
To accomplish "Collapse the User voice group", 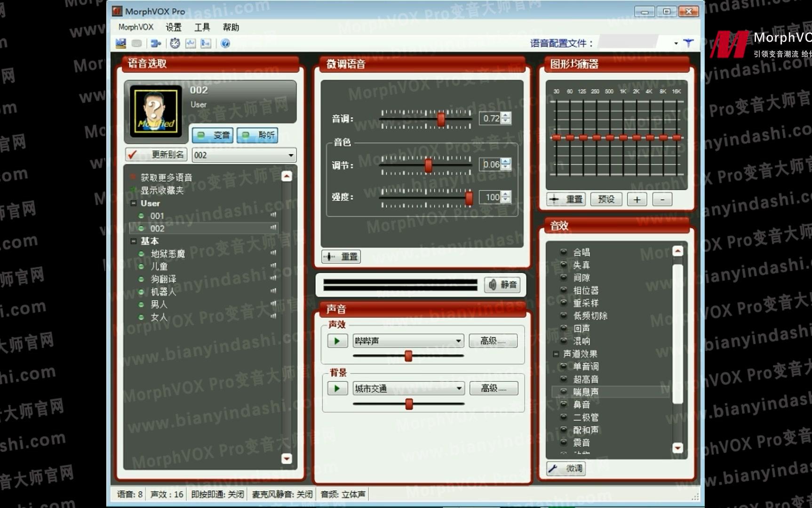I will [134, 203].
